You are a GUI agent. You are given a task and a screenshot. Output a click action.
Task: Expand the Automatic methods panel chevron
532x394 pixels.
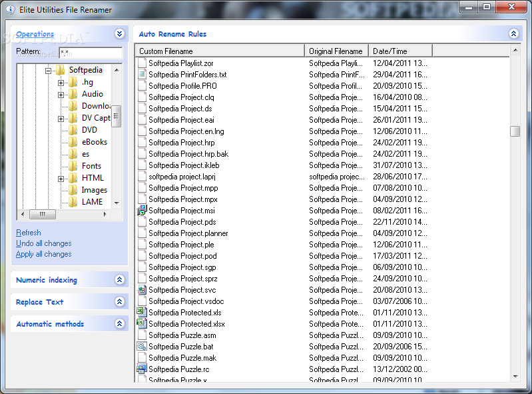coord(119,324)
